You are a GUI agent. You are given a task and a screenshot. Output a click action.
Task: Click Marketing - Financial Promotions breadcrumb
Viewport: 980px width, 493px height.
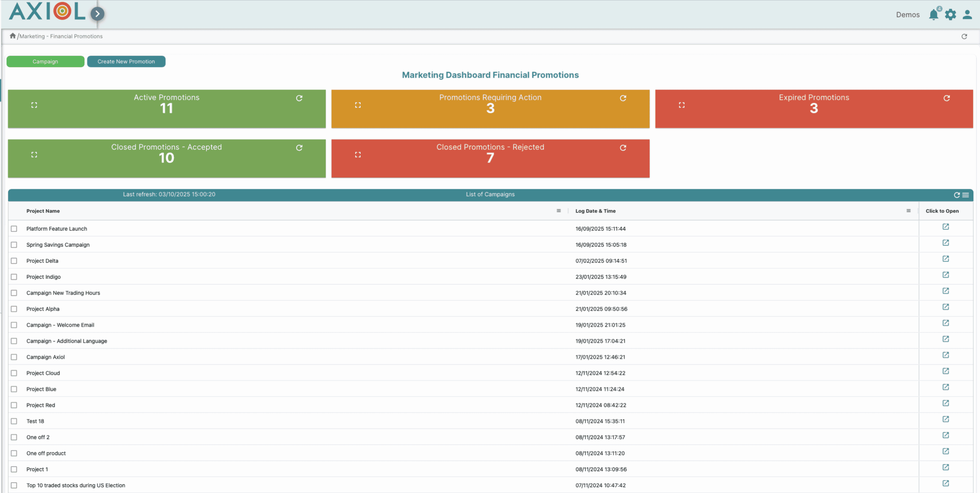[61, 36]
